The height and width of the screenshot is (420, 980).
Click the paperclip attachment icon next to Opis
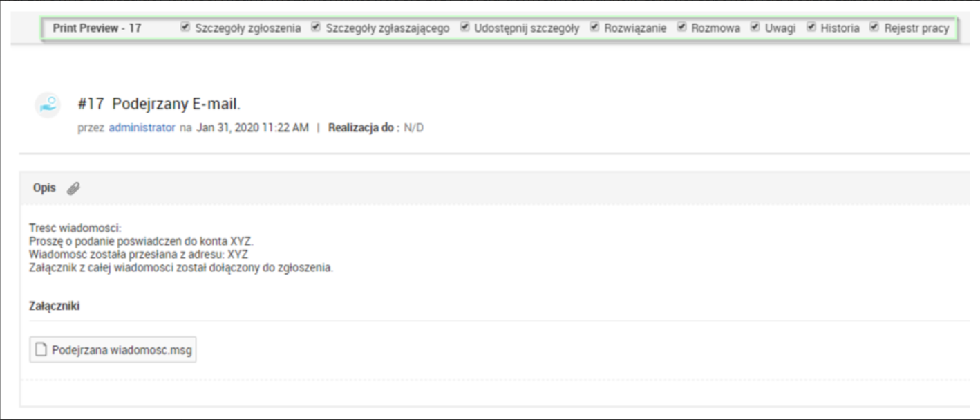coord(73,188)
